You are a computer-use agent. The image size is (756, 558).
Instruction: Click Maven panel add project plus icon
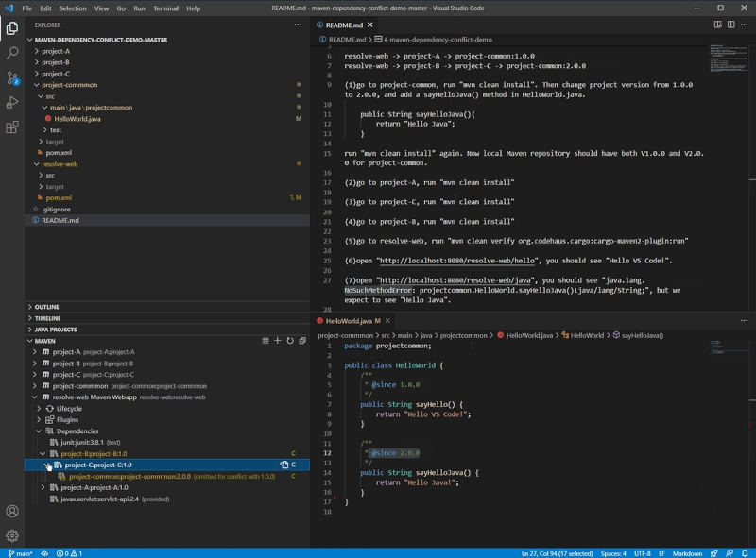click(277, 341)
